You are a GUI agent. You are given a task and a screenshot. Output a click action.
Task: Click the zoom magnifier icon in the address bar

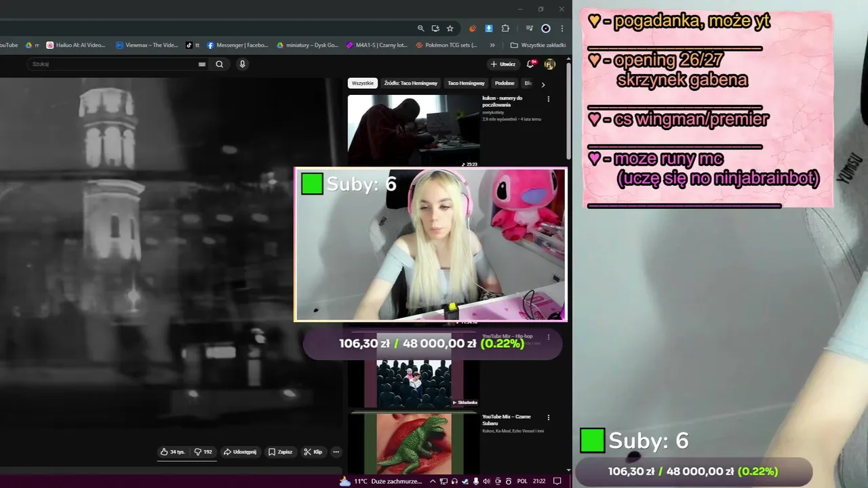[420, 28]
